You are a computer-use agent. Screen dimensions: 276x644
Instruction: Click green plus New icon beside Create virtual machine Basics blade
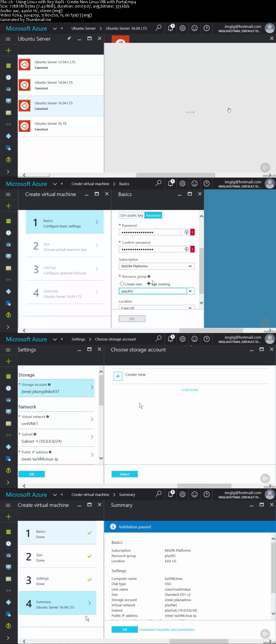[x=8, y=206]
